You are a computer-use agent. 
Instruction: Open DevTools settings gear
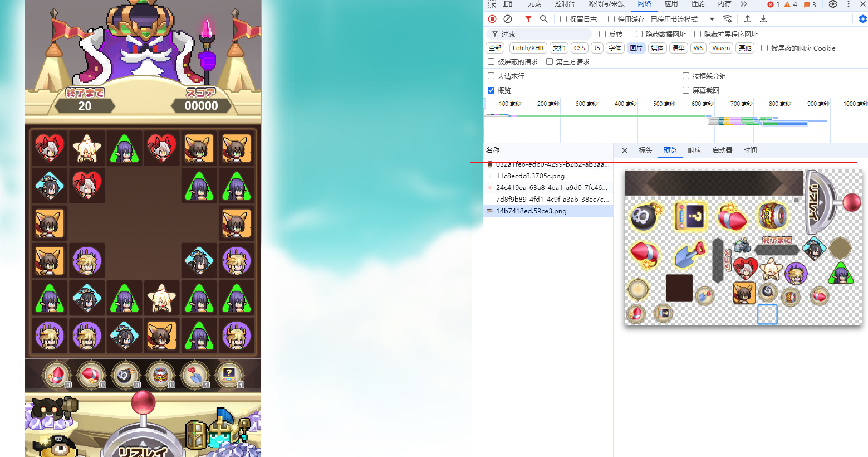pyautogui.click(x=833, y=4)
